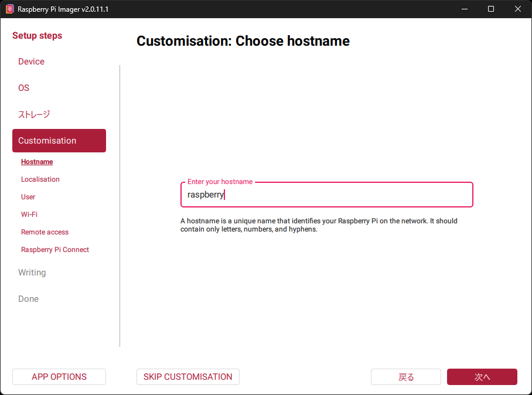Select the ストレージ step in sidebar
Screen dimensions: 532x395
click(x=34, y=114)
